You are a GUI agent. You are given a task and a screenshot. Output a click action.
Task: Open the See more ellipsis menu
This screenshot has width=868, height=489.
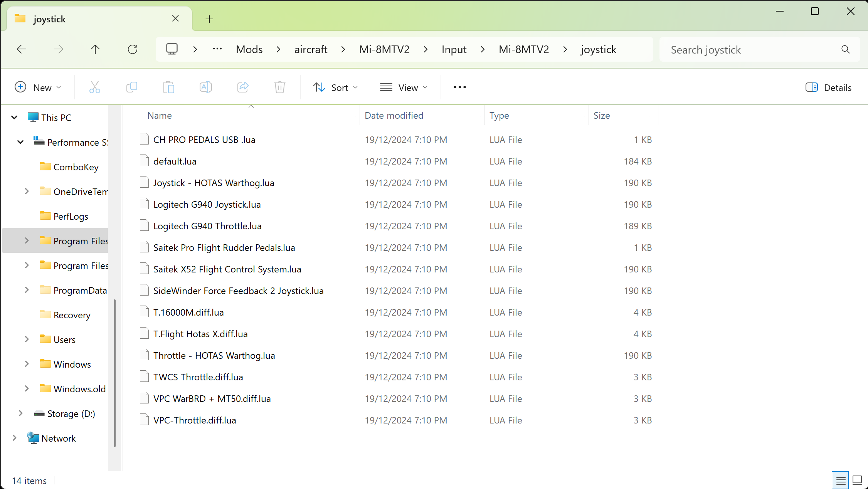coord(459,87)
